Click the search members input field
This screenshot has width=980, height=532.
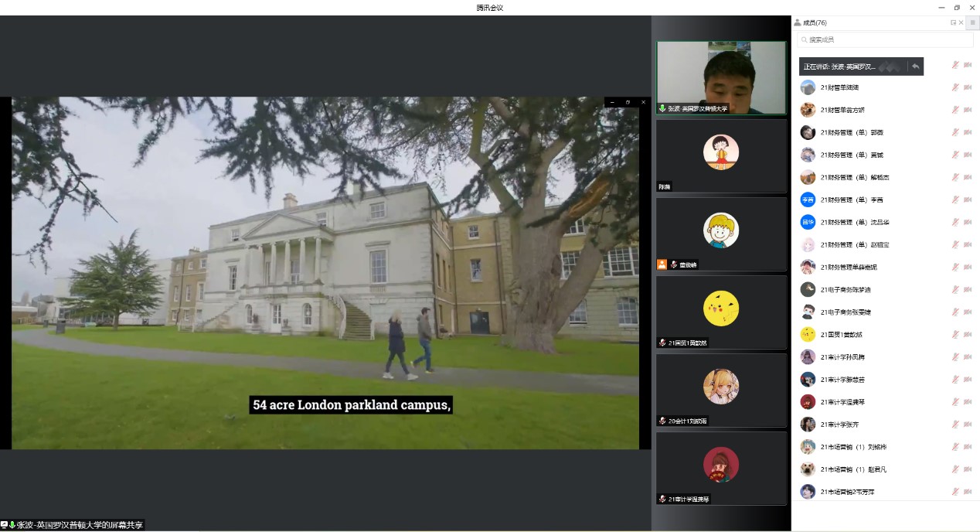click(885, 39)
